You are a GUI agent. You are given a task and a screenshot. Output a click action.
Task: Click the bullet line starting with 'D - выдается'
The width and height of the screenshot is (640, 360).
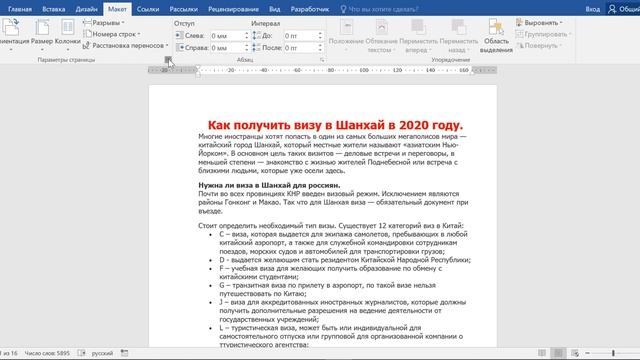point(345,260)
